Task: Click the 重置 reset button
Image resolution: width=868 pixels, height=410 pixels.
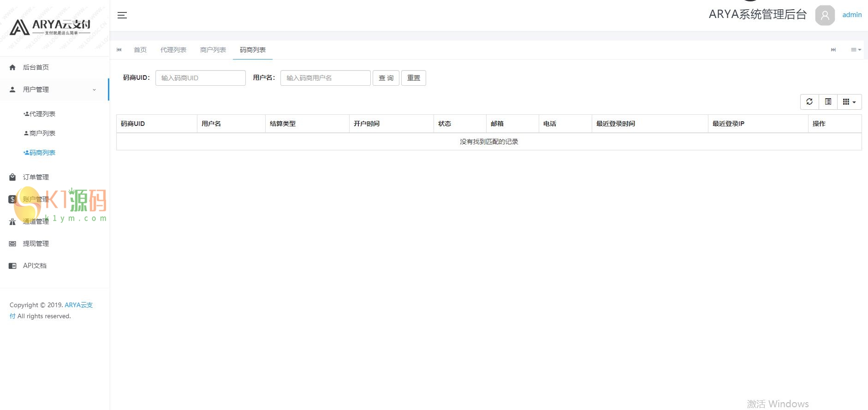Action: (x=414, y=78)
